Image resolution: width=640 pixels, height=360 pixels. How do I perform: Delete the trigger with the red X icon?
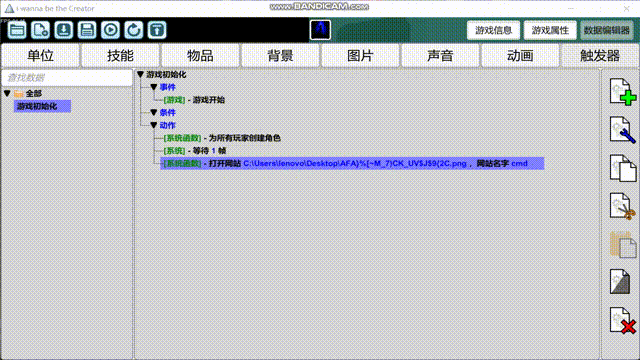point(623,320)
